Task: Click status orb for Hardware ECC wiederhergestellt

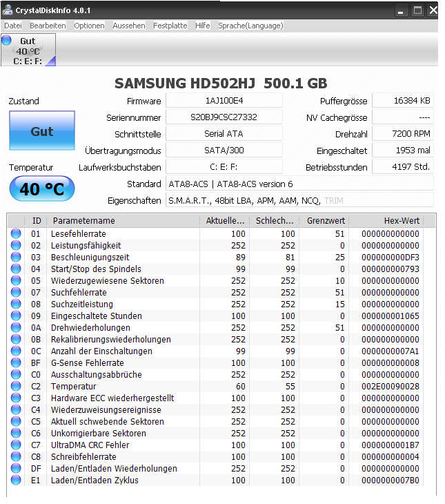Action: (x=16, y=398)
